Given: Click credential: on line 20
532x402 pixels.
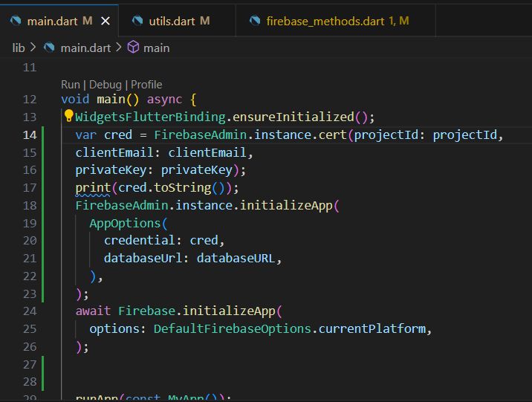Looking at the screenshot, I should [143, 241].
